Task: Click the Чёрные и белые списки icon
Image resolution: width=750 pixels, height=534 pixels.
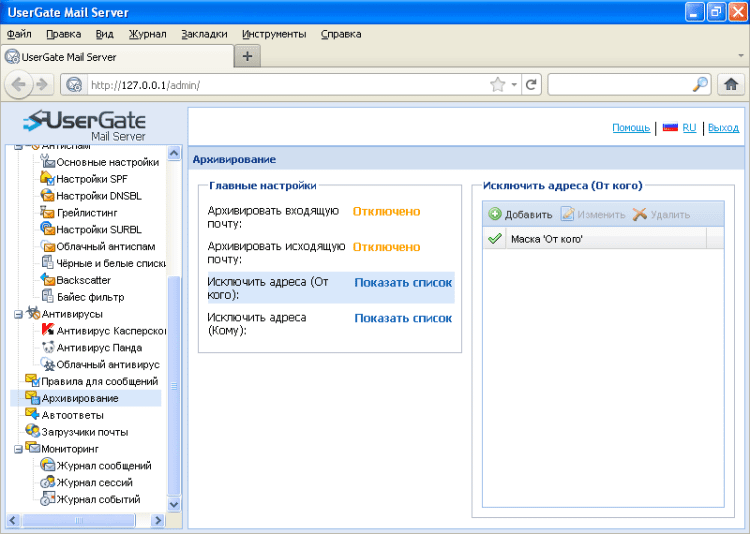Action: (47, 263)
